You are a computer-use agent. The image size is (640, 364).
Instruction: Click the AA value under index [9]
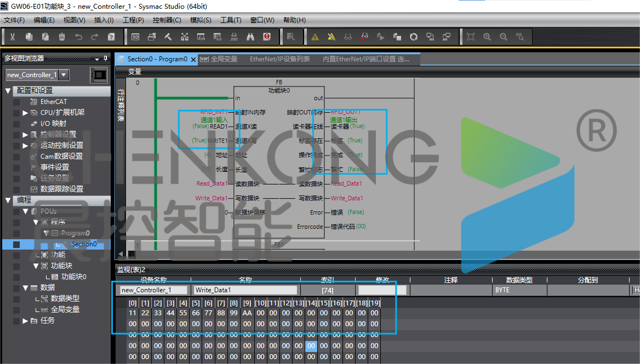247,313
